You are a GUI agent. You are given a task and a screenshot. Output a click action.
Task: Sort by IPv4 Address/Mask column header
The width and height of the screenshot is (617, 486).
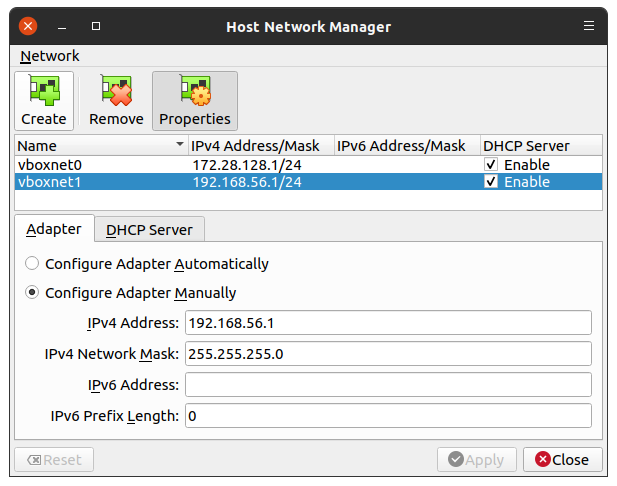tap(260, 146)
